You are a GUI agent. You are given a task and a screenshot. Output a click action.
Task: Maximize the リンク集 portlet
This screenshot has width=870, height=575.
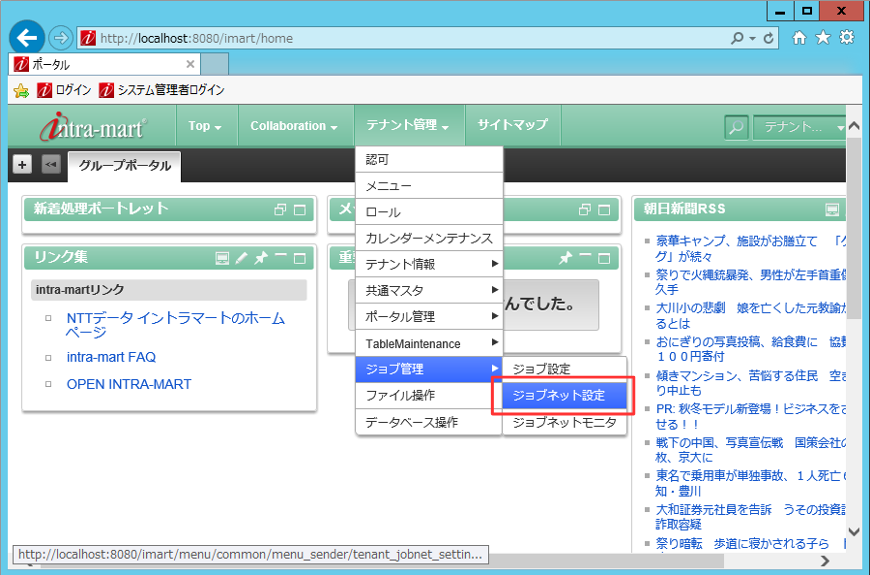[300, 259]
